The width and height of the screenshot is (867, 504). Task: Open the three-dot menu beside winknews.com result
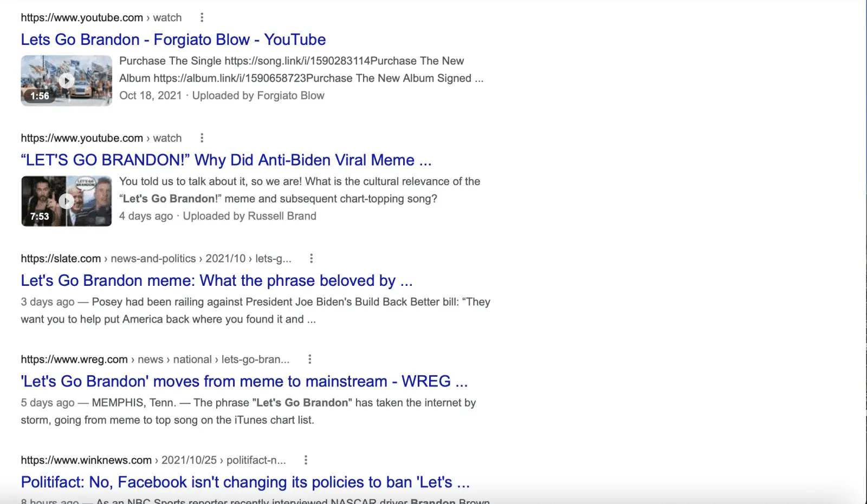click(306, 460)
